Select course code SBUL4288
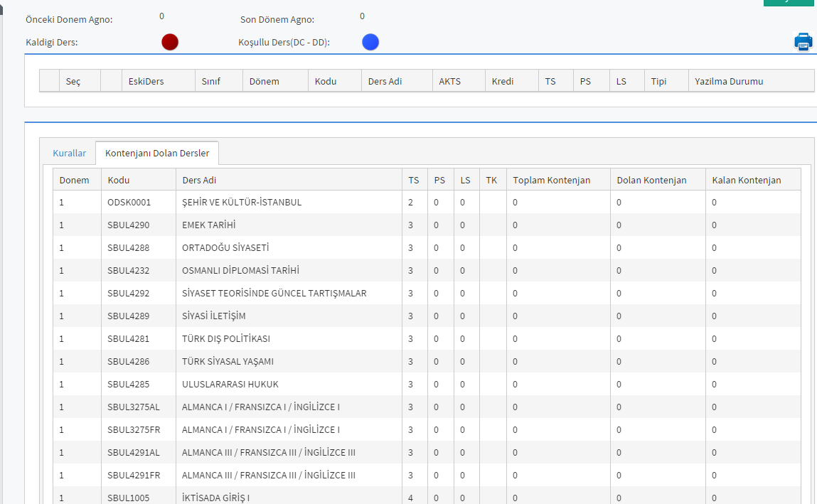This screenshot has width=817, height=504. 128,248
